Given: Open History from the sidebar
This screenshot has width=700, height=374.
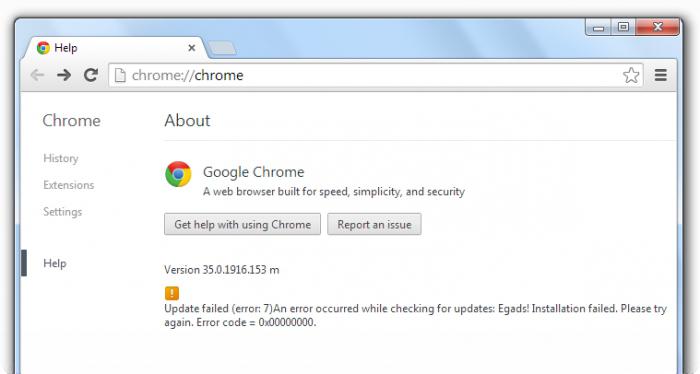Looking at the screenshot, I should coord(61,158).
